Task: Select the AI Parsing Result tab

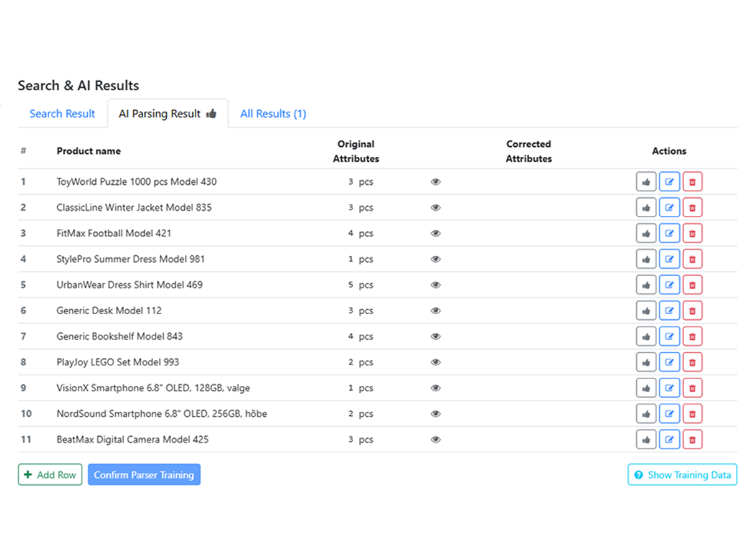Action: pos(167,114)
